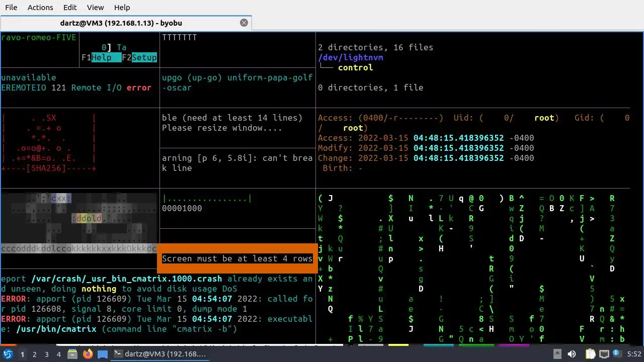Click the Modify timestamp line
The image size is (644, 362).
(x=426, y=148)
